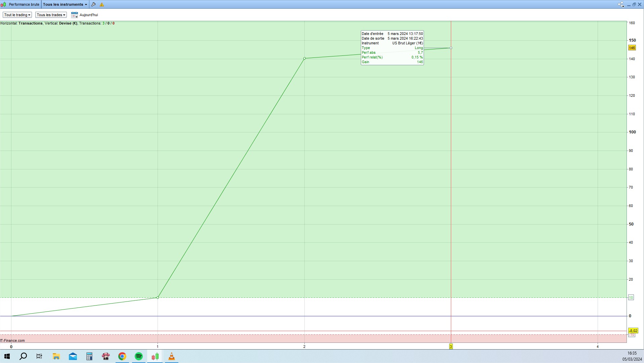644x363 pixels.
Task: Click the -8,02 yellow axis label
Action: [633, 331]
